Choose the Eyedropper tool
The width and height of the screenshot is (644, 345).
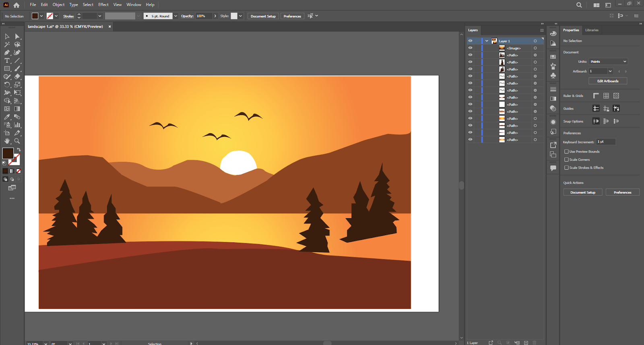pos(7,117)
